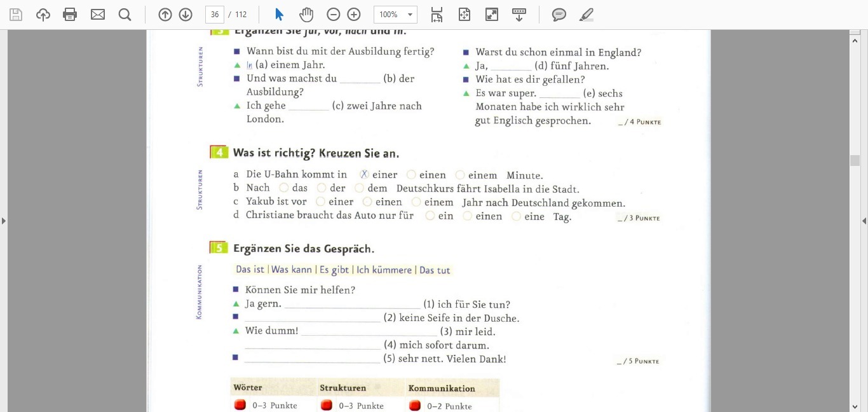Click the vertical scrollbar up arrow

(855, 40)
